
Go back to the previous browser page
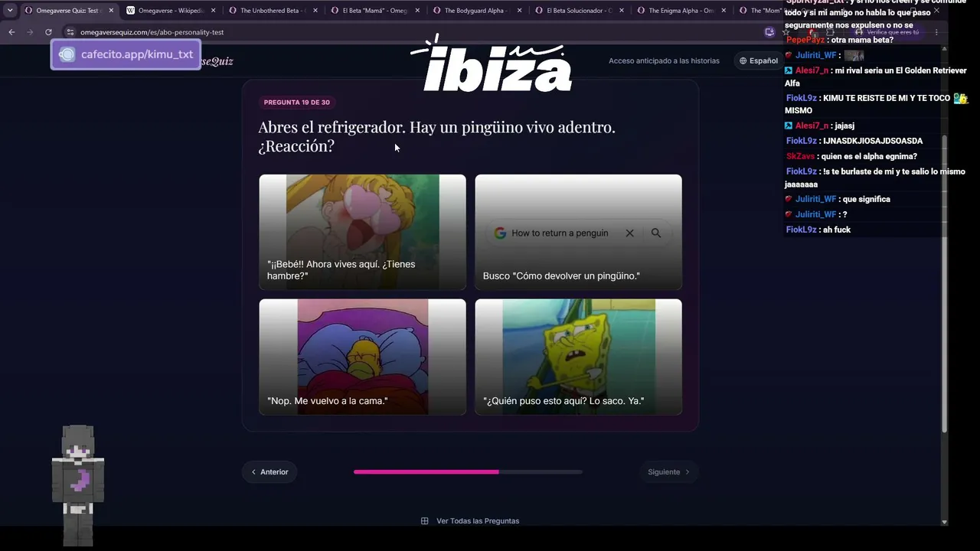11,32
